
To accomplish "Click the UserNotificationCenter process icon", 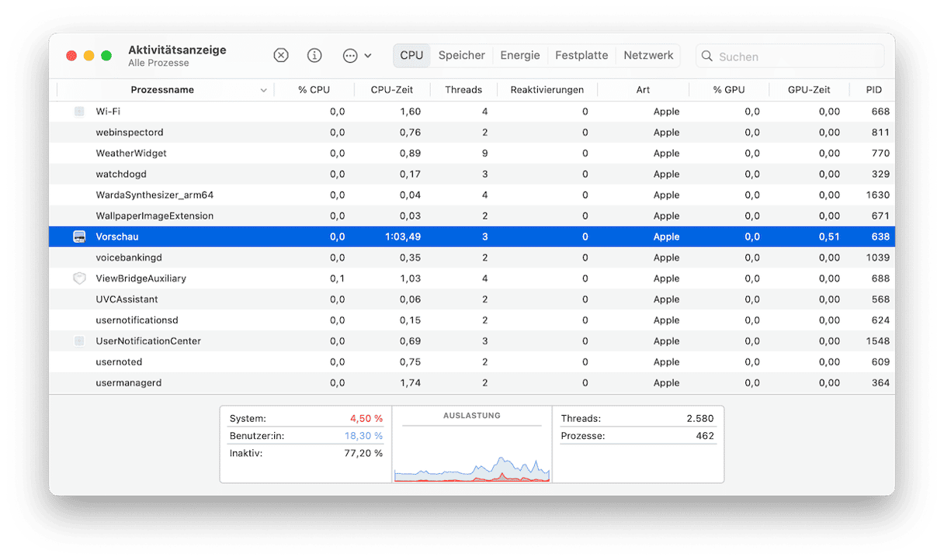I will tap(79, 341).
